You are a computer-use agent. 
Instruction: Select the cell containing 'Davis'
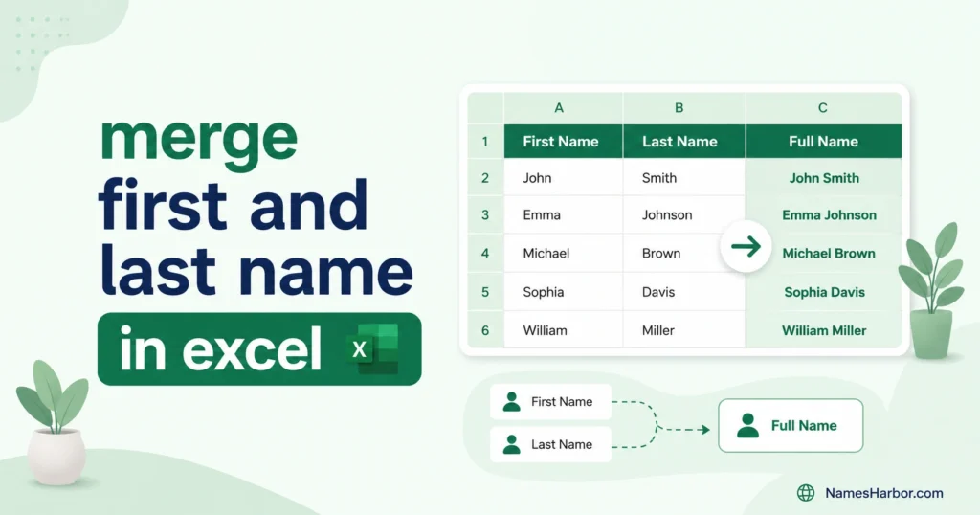click(x=683, y=292)
